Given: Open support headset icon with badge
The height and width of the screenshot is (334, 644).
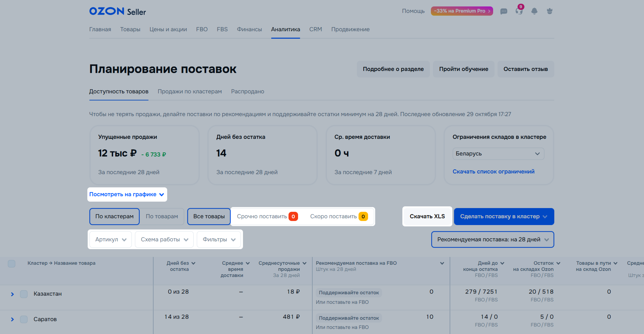Looking at the screenshot, I should [x=519, y=11].
